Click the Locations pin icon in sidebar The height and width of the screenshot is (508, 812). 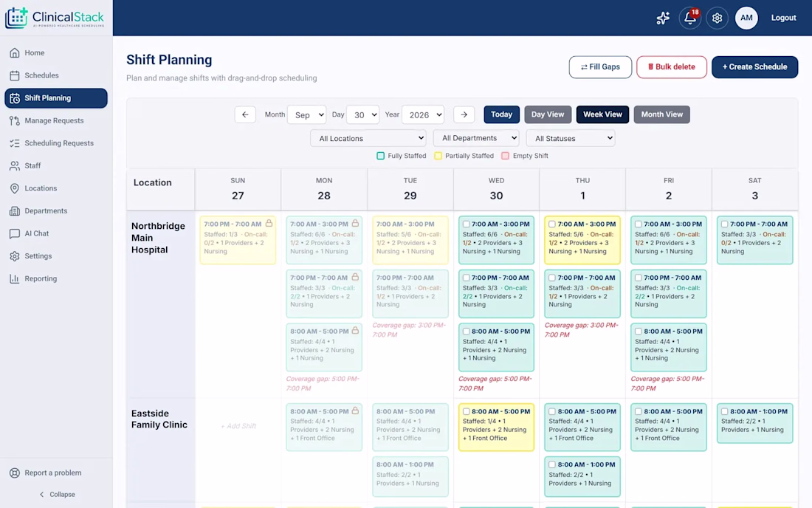[x=15, y=188]
